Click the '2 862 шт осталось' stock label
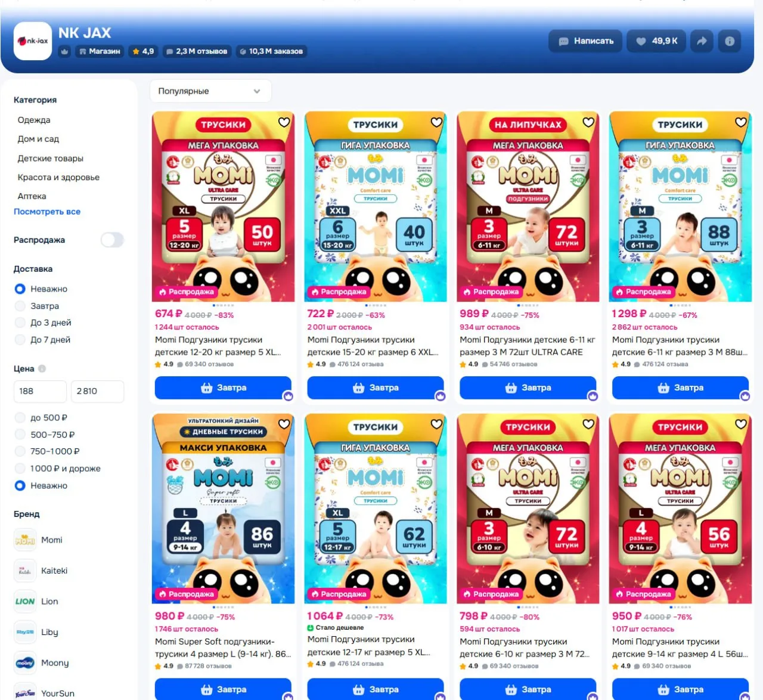The width and height of the screenshot is (763, 700). pos(644,327)
